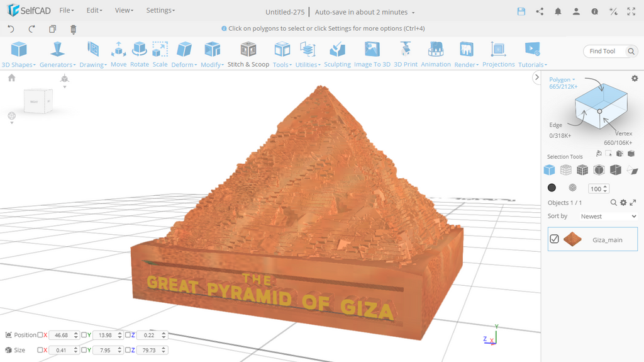Select the solid black shading swatch
Screen dimensions: 644x362
click(552, 188)
